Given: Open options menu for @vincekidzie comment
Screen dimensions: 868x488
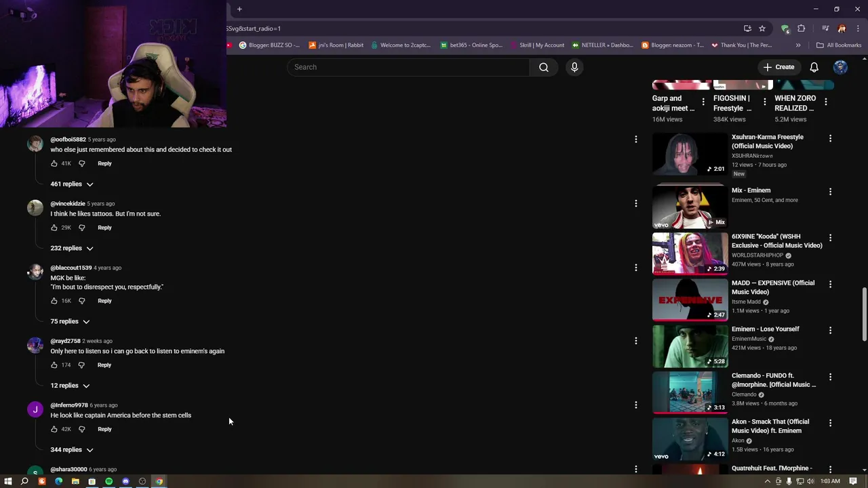Looking at the screenshot, I should coord(636,203).
